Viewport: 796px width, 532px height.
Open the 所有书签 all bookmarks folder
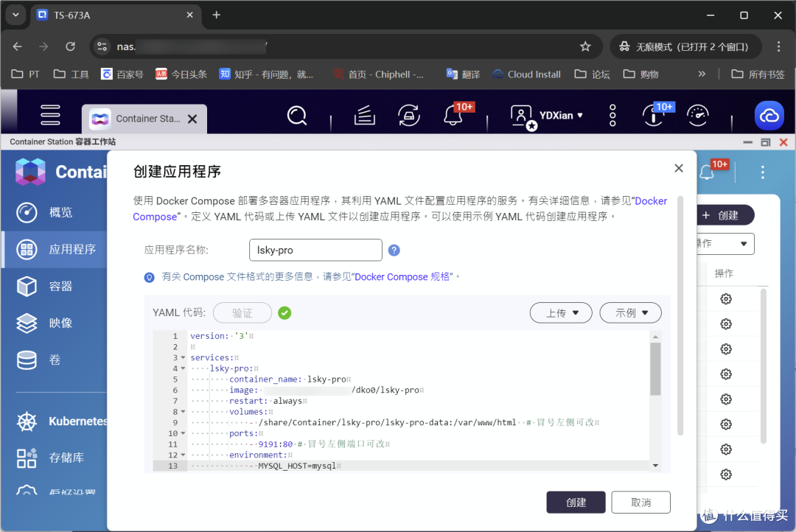758,74
